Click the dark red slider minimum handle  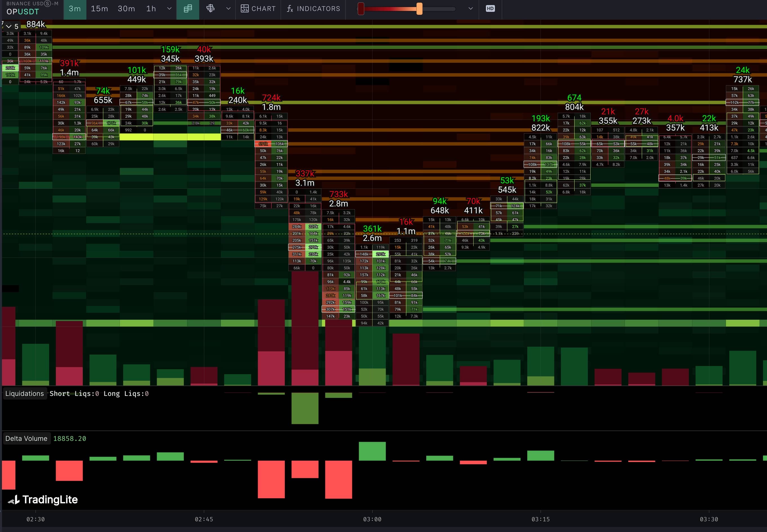tap(360, 9)
